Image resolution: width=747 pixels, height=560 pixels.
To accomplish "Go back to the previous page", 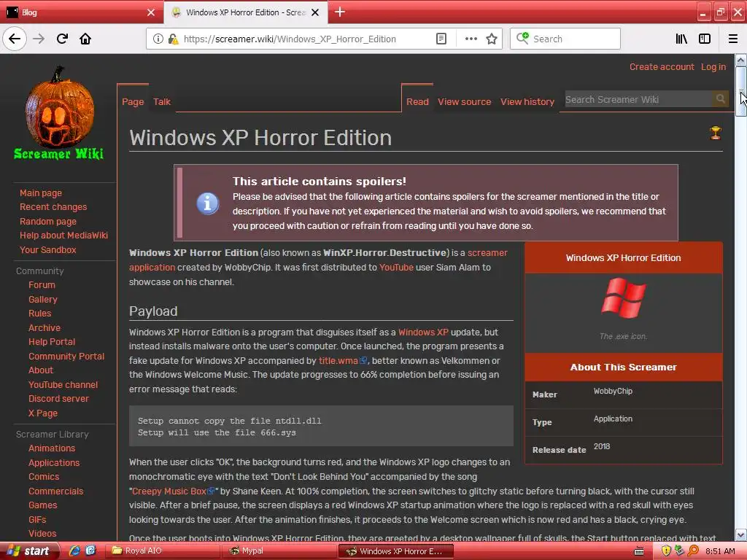I will tap(15, 39).
